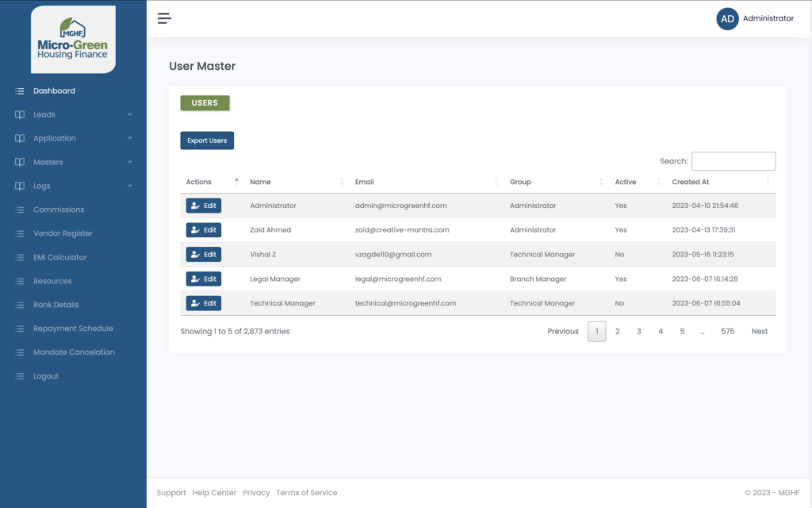Edit the Zaid Ahmed user row
Screen dimensions: 812x508
[204, 230]
